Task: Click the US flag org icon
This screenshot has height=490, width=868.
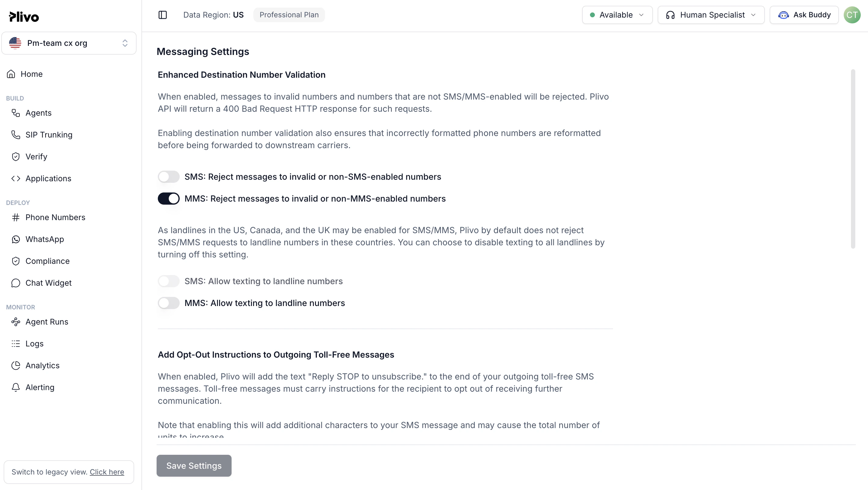Action: click(15, 43)
